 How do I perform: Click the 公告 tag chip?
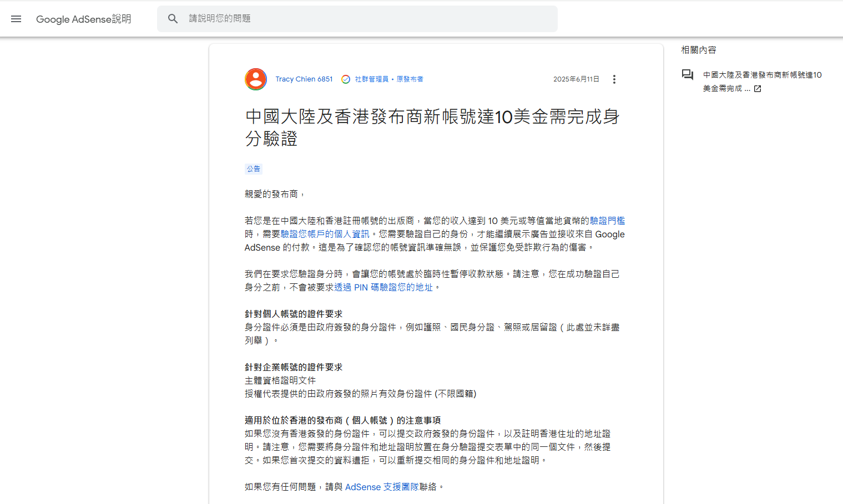(254, 169)
